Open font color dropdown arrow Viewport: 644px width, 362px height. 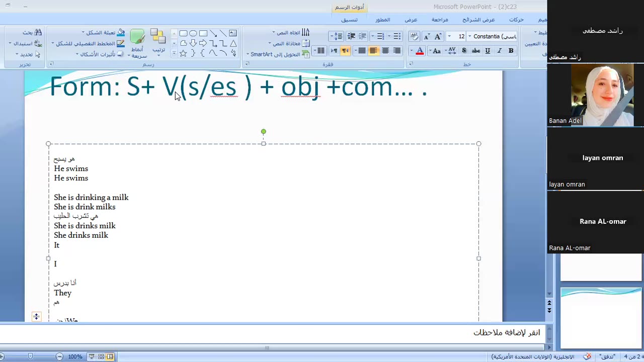tap(411, 51)
